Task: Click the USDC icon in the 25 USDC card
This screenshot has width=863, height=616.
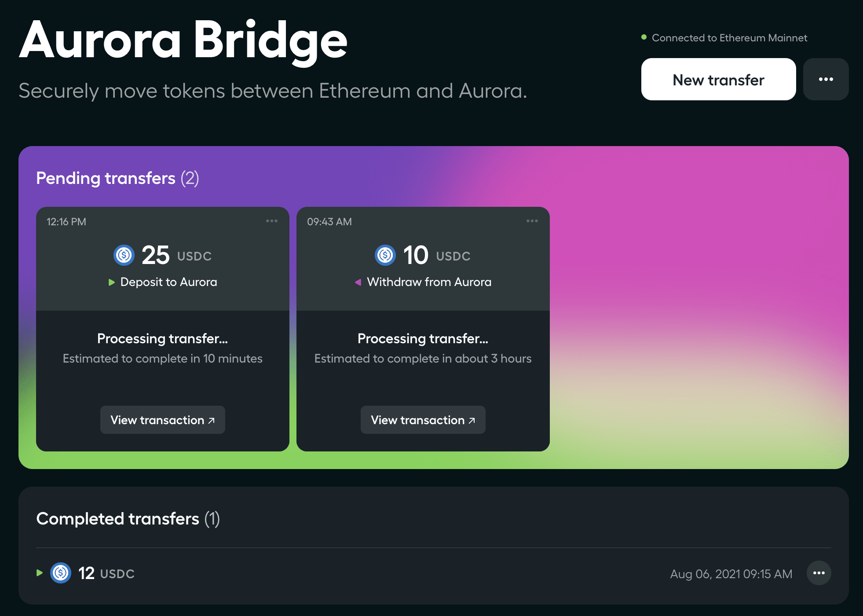Action: (124, 255)
